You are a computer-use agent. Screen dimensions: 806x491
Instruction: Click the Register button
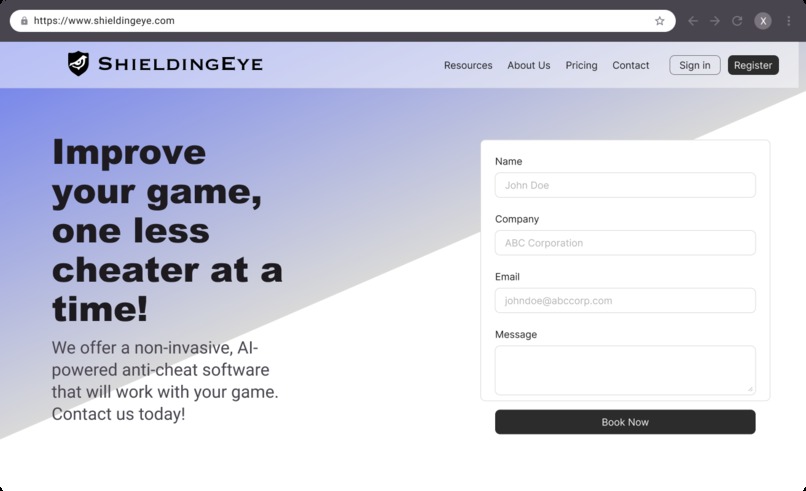tap(753, 65)
